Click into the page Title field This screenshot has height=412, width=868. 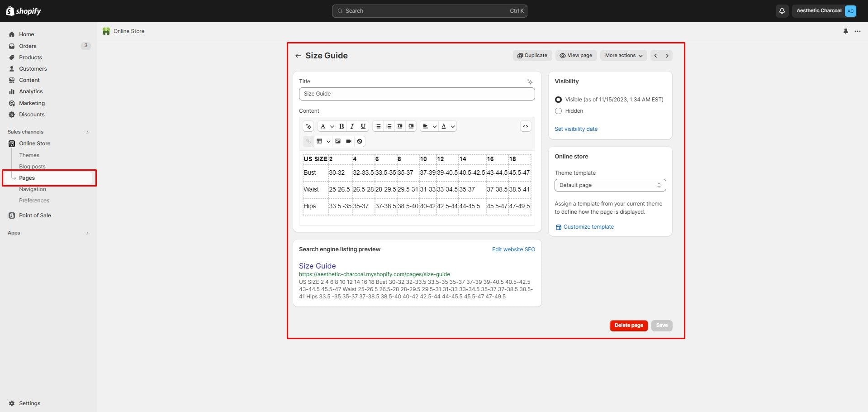pyautogui.click(x=417, y=94)
